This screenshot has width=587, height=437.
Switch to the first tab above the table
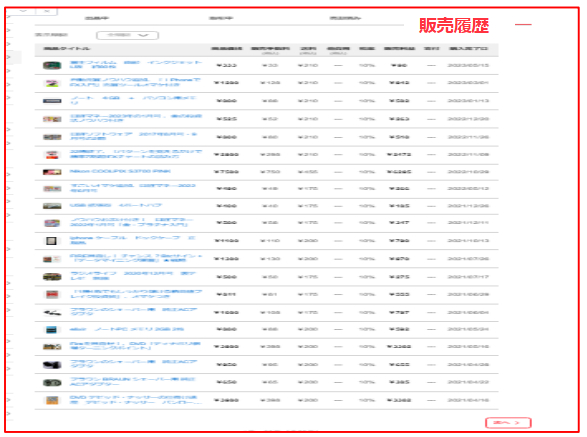tap(97, 18)
